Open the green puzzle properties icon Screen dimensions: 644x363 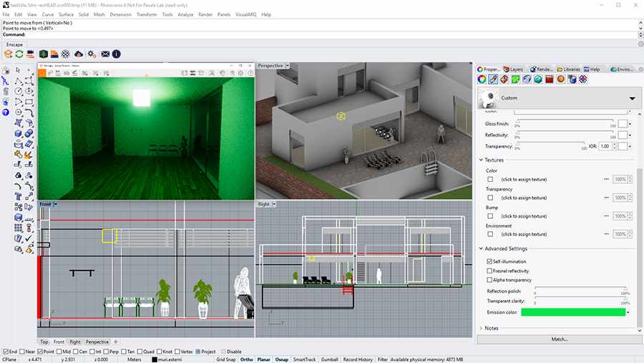[515, 79]
